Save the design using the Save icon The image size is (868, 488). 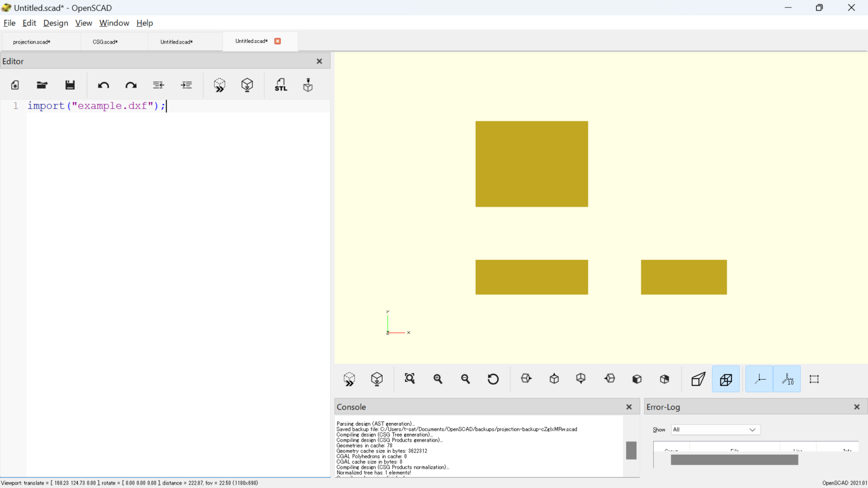(x=70, y=85)
